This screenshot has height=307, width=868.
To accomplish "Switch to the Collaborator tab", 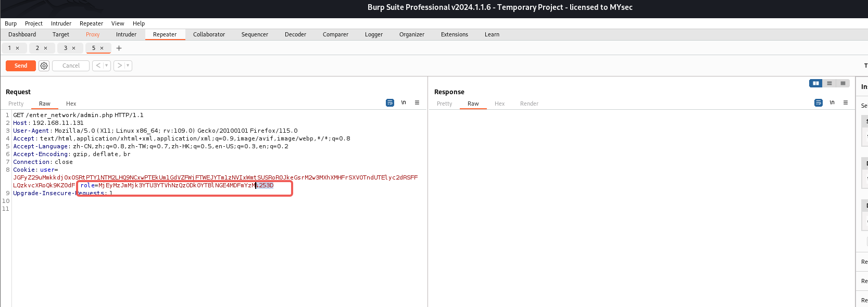I will (209, 34).
